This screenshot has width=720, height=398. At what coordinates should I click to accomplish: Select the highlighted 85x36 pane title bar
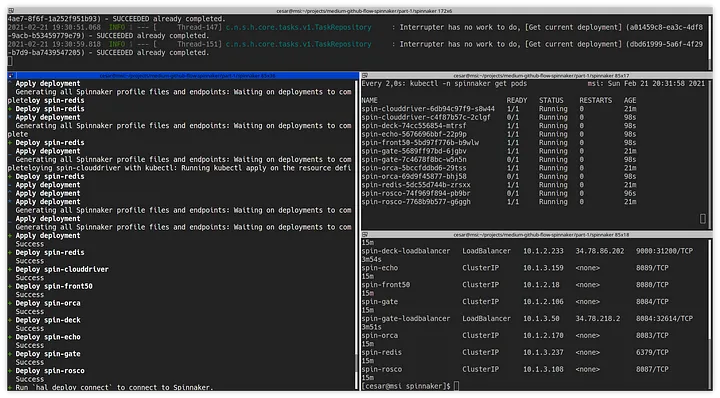[x=183, y=75]
